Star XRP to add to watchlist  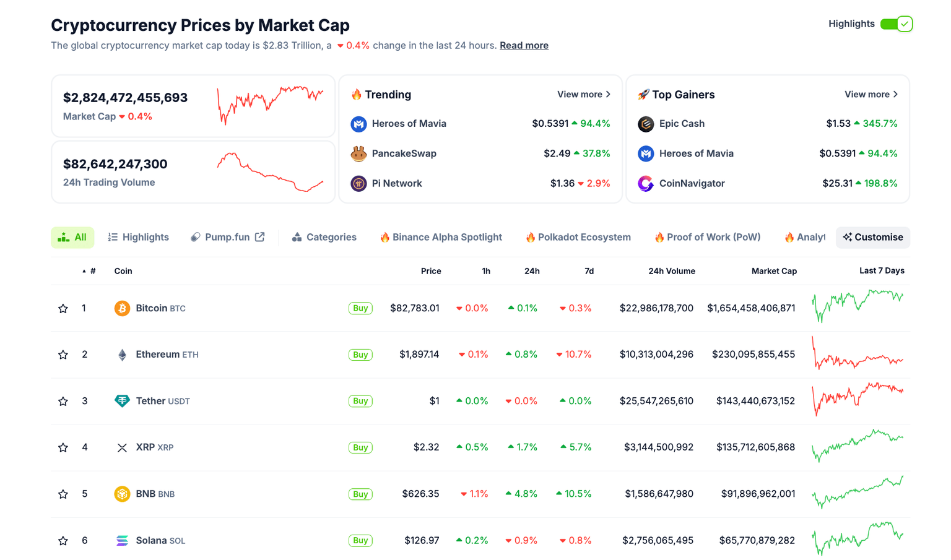coord(63,447)
